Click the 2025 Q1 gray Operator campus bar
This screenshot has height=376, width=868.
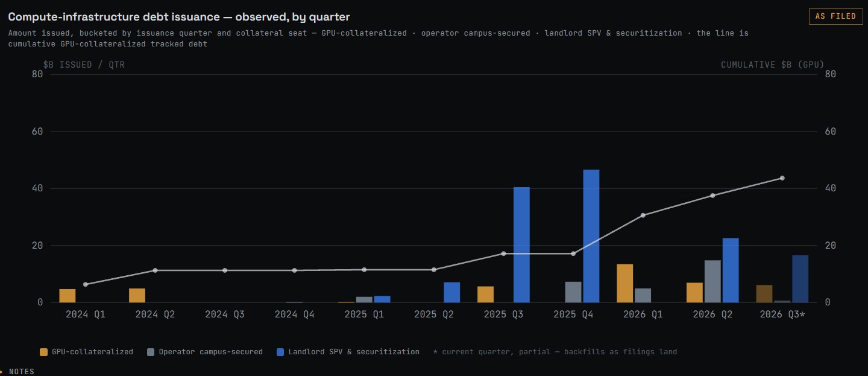[x=364, y=299]
